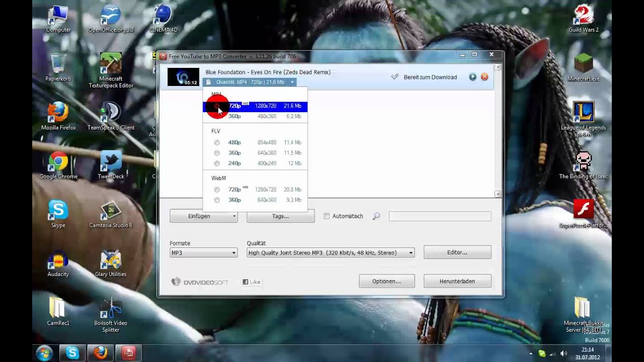Open the Audacity desktop shortcut
Viewport: 644px width, 362px height.
[x=58, y=263]
